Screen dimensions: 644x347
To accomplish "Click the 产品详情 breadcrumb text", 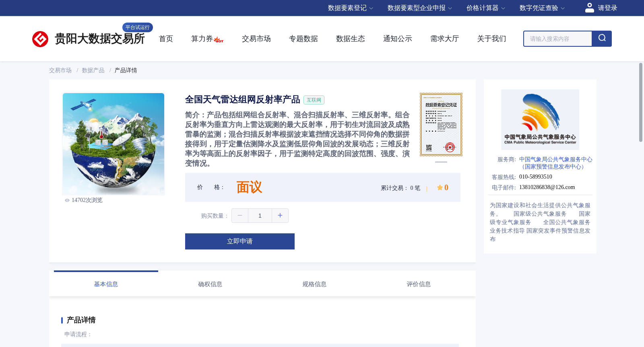I will click(126, 71).
